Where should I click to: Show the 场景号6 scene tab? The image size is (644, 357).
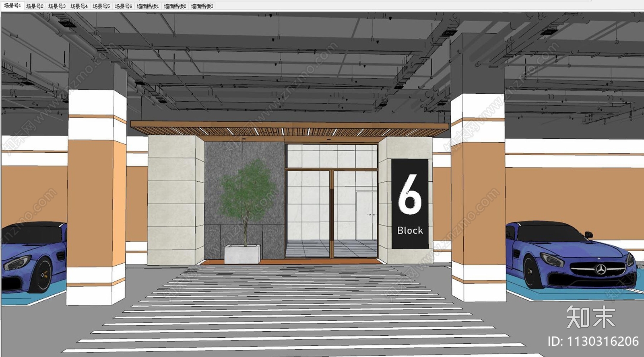(123, 6)
